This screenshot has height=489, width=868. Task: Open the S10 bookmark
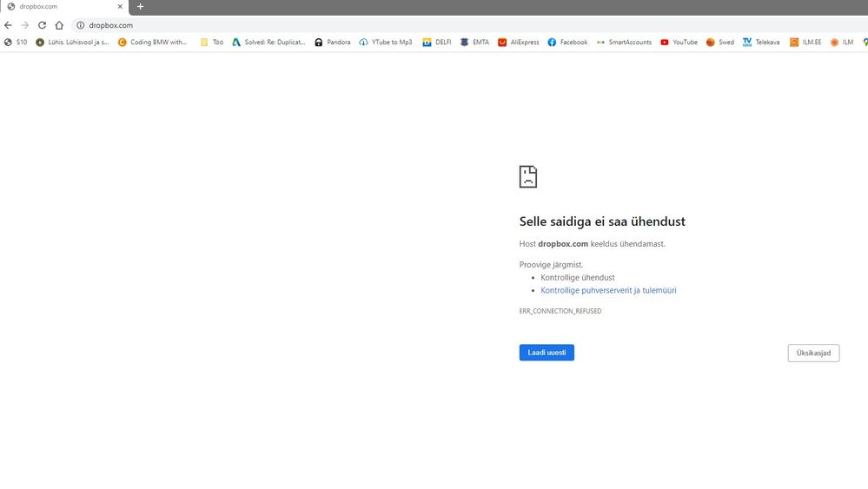tap(16, 42)
